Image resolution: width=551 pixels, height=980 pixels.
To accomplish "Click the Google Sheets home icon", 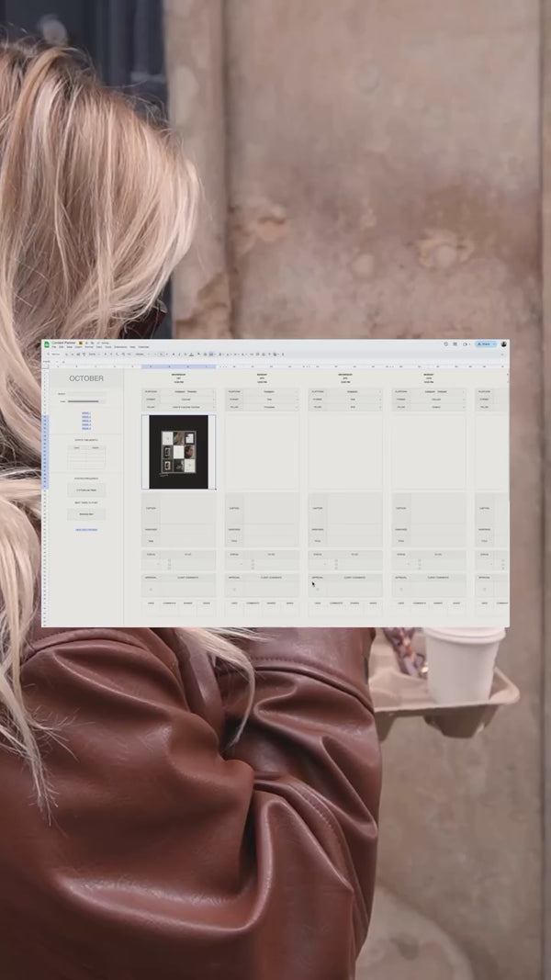I will 47,344.
